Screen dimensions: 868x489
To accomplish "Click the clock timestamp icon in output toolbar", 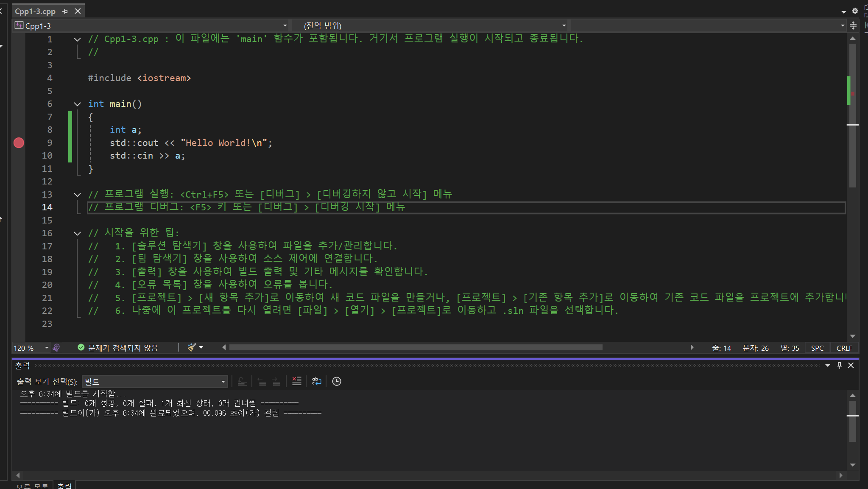I will click(337, 381).
